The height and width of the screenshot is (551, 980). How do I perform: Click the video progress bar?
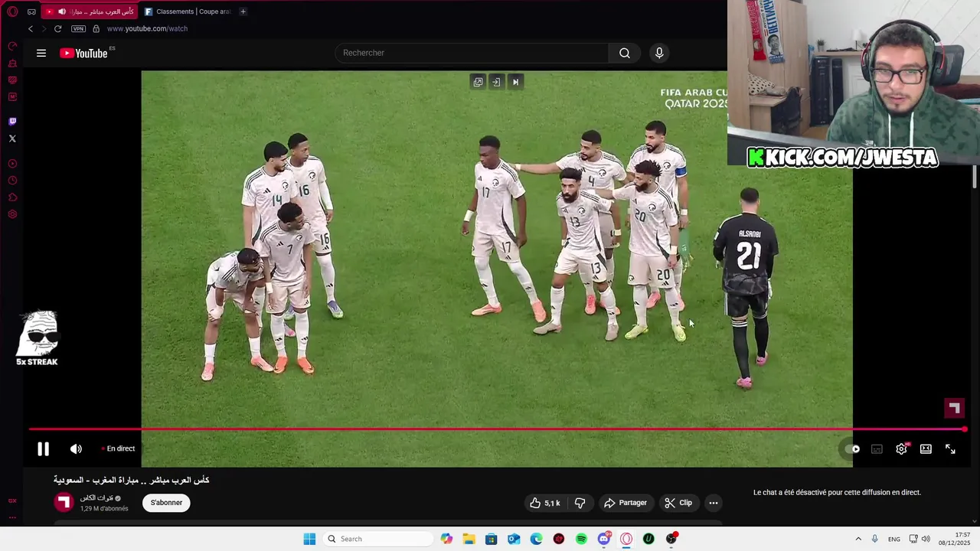(498, 429)
